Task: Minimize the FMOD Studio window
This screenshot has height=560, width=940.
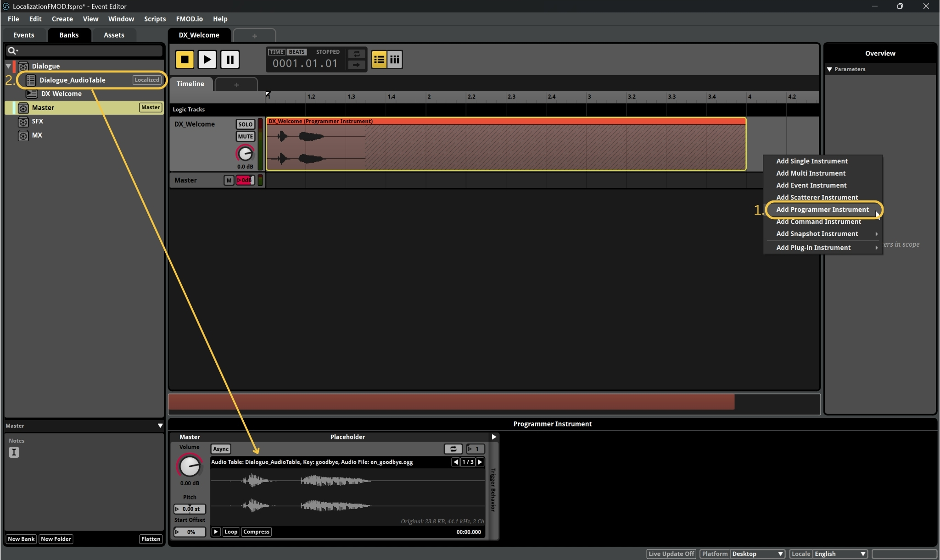Action: [875, 6]
